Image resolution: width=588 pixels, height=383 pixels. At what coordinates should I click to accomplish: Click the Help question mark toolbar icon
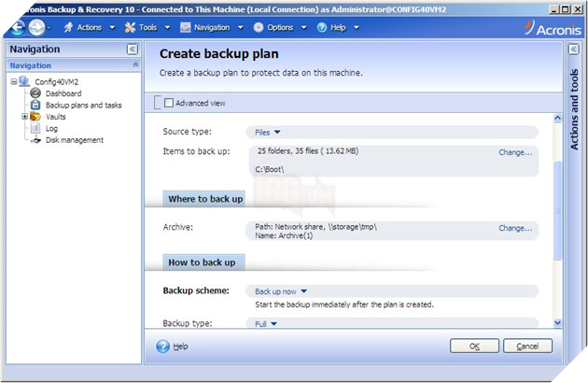[322, 27]
